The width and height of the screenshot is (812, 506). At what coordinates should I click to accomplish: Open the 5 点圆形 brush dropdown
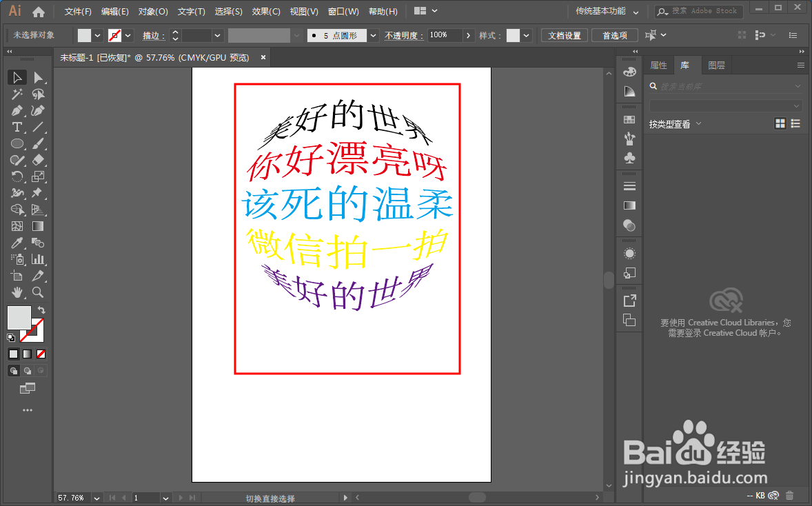[x=374, y=36]
